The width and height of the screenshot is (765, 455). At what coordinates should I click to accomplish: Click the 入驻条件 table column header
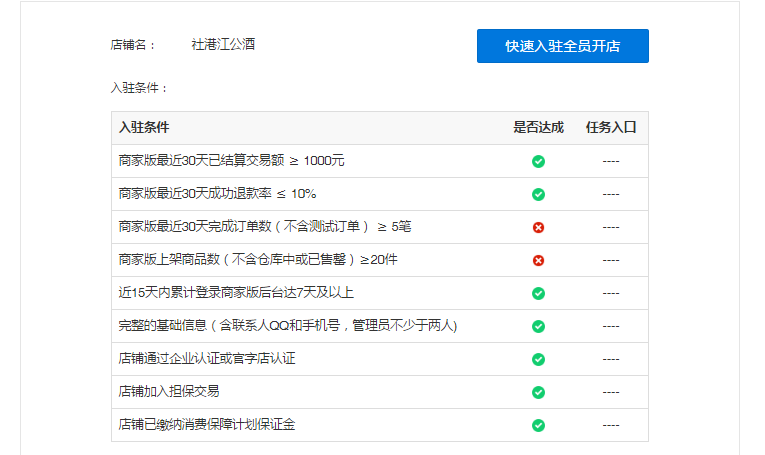coord(144,128)
